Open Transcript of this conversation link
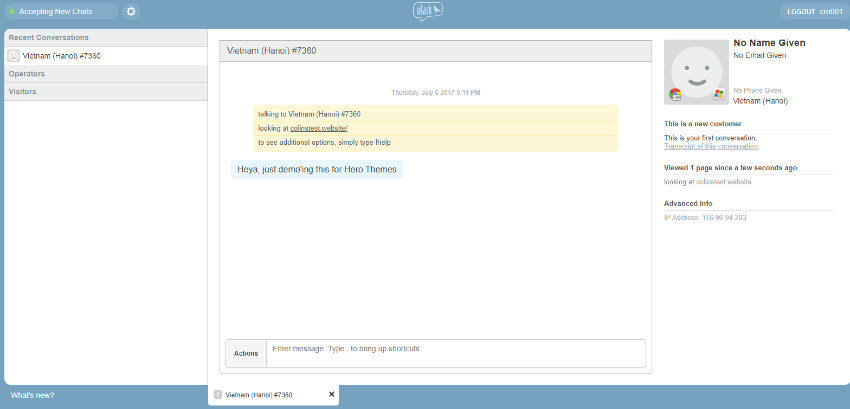The image size is (850, 409). point(711,146)
